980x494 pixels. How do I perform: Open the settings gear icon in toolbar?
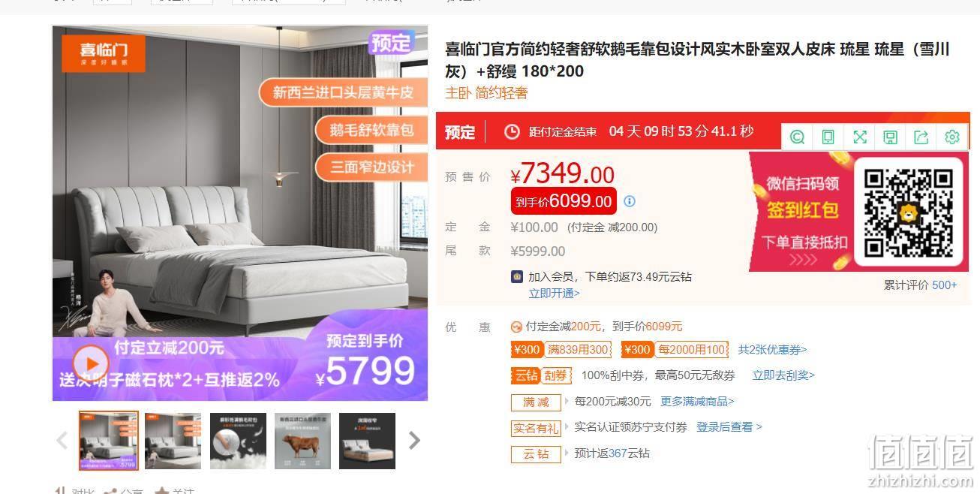pyautogui.click(x=952, y=137)
